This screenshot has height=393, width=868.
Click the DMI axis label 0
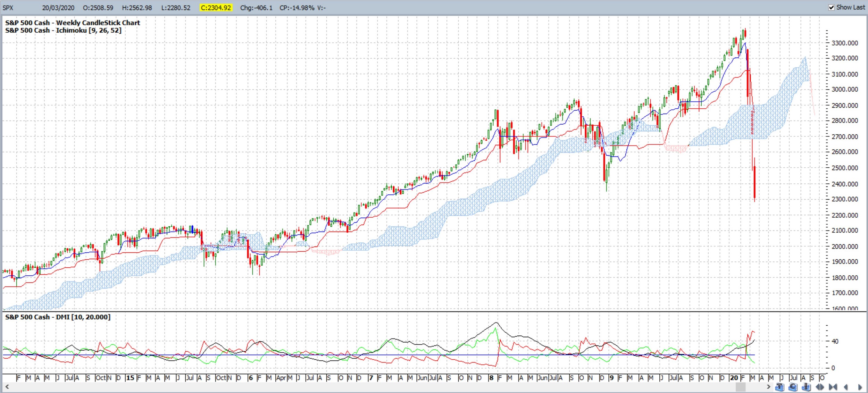point(833,368)
